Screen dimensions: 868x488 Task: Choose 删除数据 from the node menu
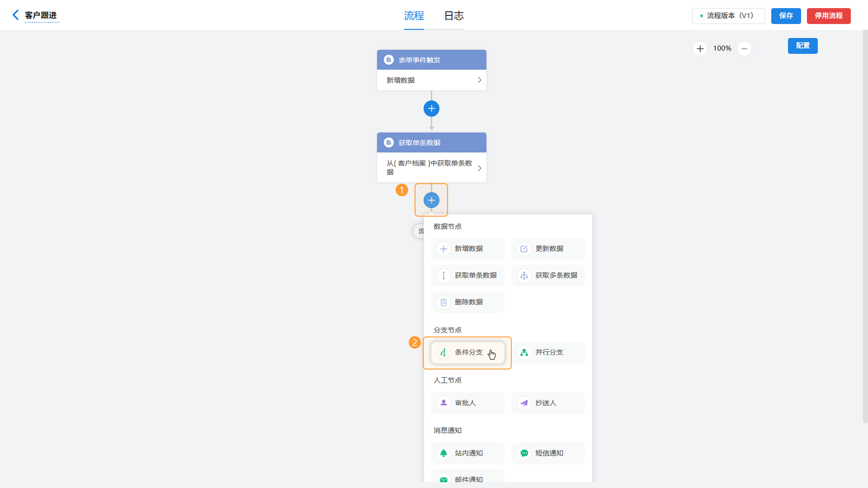pos(468,302)
